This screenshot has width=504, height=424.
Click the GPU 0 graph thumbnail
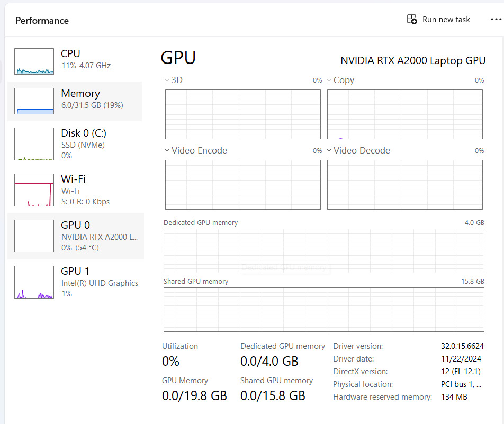coord(34,236)
